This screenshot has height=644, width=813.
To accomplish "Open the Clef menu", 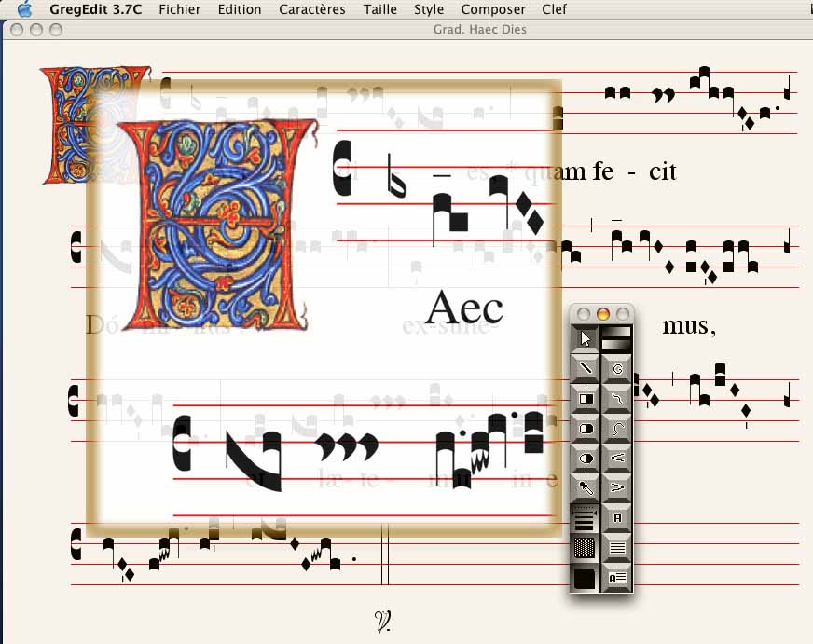I will (554, 9).
